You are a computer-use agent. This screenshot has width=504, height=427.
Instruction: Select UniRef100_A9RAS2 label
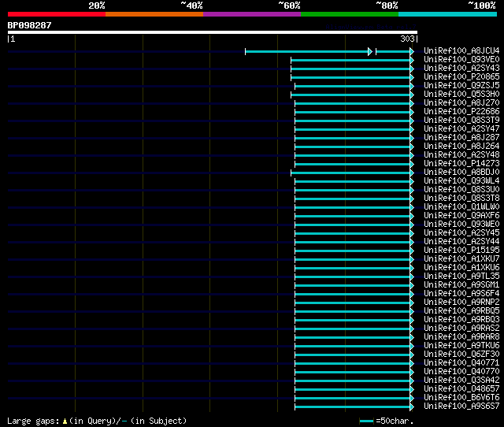[x=461, y=329]
